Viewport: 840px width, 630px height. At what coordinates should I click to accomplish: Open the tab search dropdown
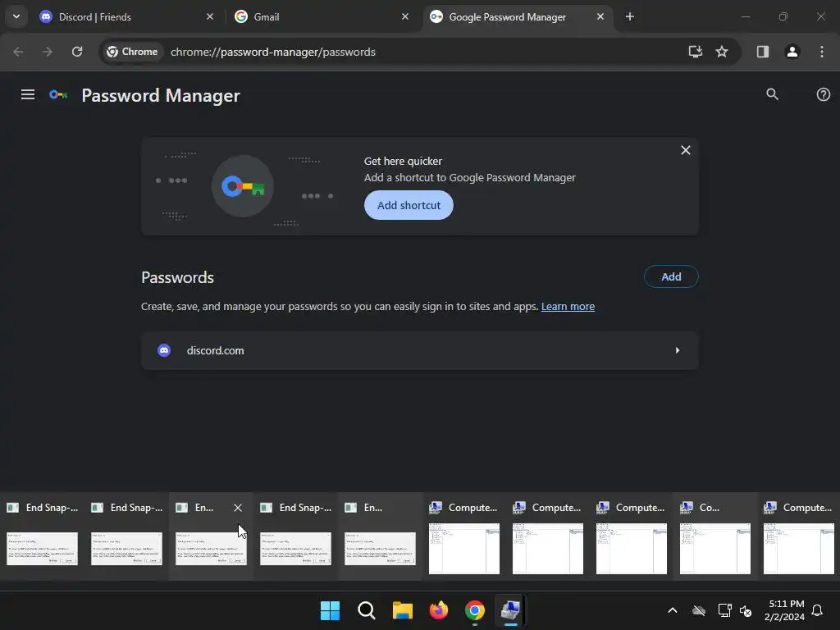click(16, 16)
